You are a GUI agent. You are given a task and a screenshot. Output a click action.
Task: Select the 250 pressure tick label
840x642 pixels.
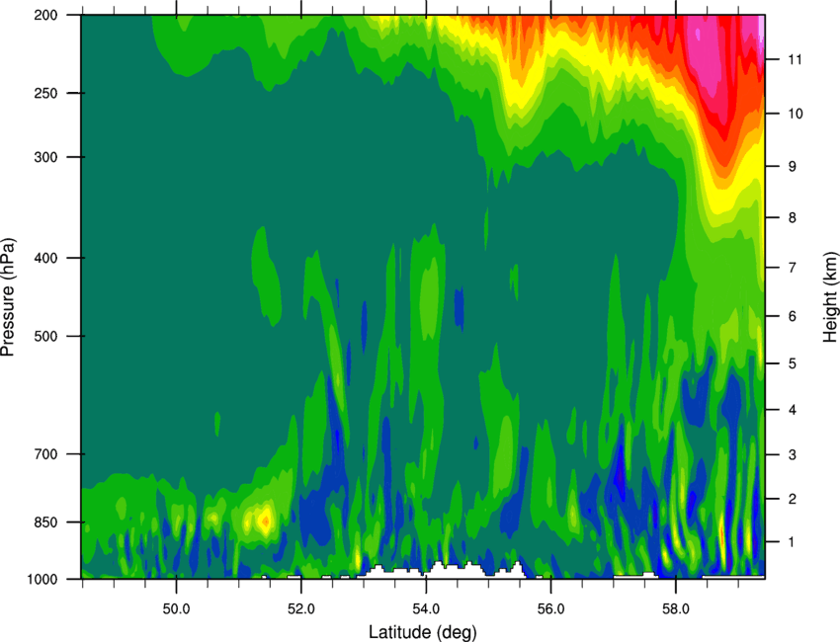(x=45, y=93)
